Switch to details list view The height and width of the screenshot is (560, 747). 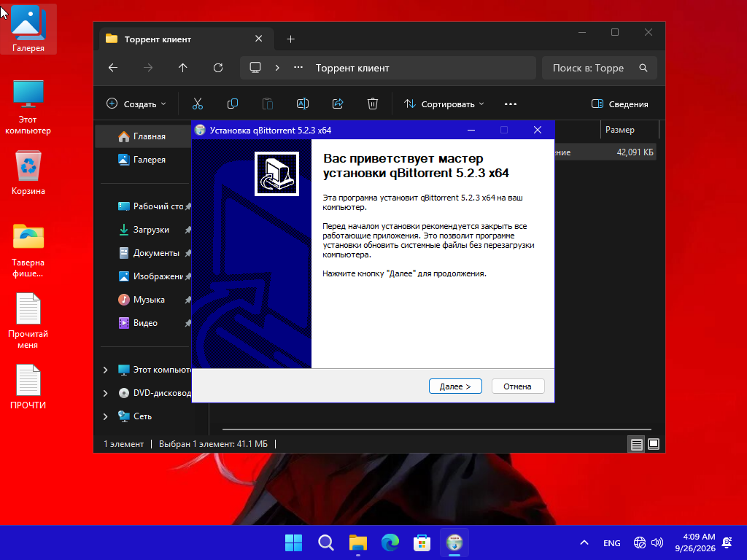[636, 444]
